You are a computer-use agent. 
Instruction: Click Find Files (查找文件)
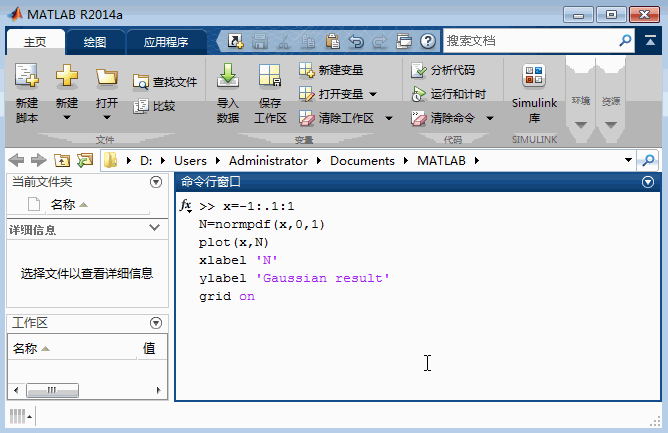point(165,81)
